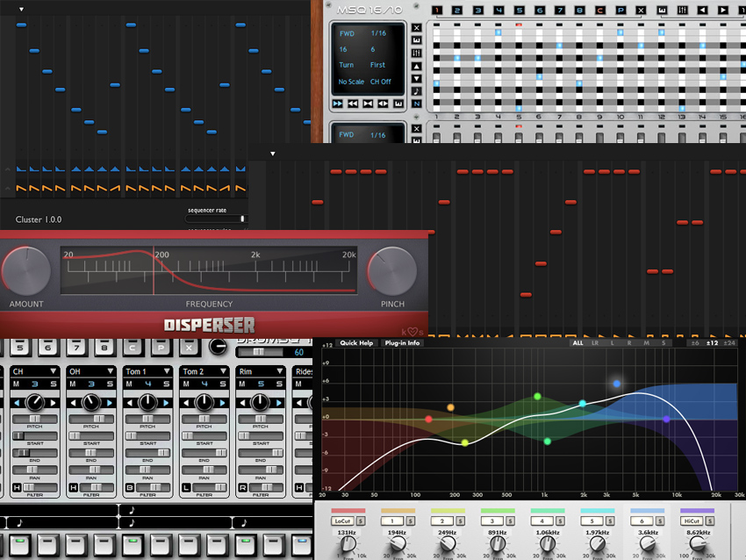This screenshot has width=746, height=560.
Task: Open Plug-in Info tab in EQ
Action: (402, 343)
